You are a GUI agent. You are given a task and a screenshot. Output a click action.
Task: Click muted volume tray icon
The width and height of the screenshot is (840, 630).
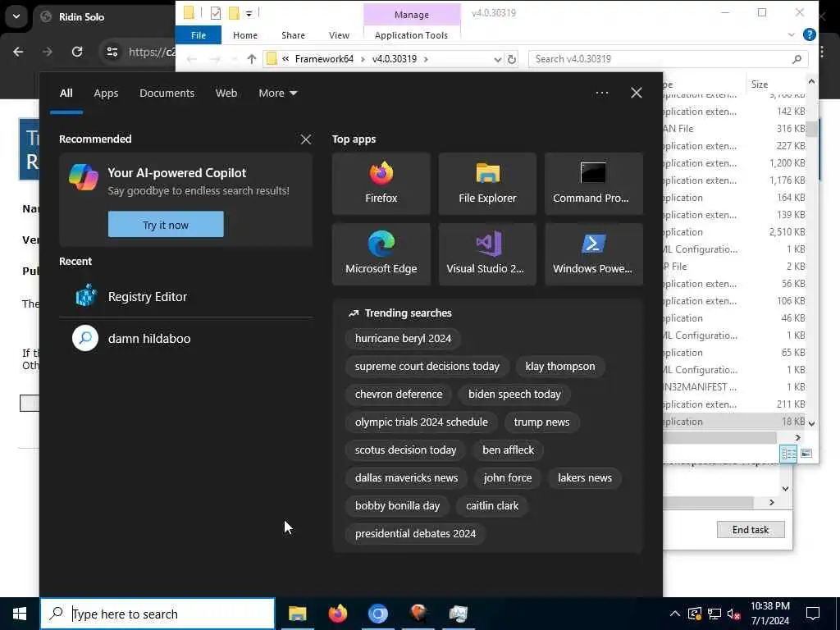tap(734, 614)
